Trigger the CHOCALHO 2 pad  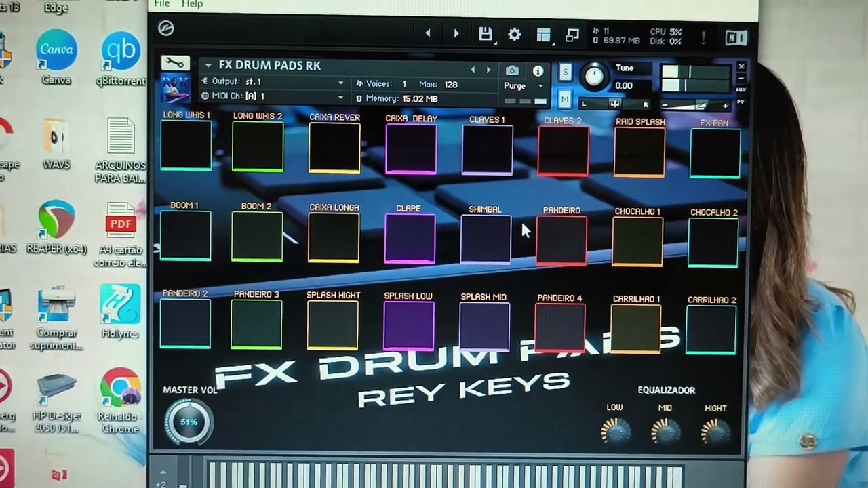pyautogui.click(x=713, y=243)
